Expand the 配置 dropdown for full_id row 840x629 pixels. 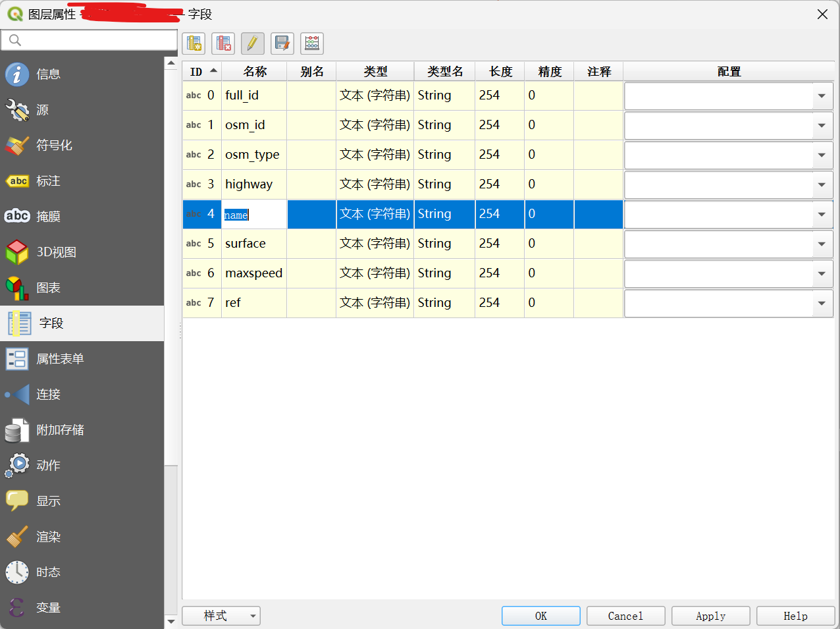click(x=822, y=96)
